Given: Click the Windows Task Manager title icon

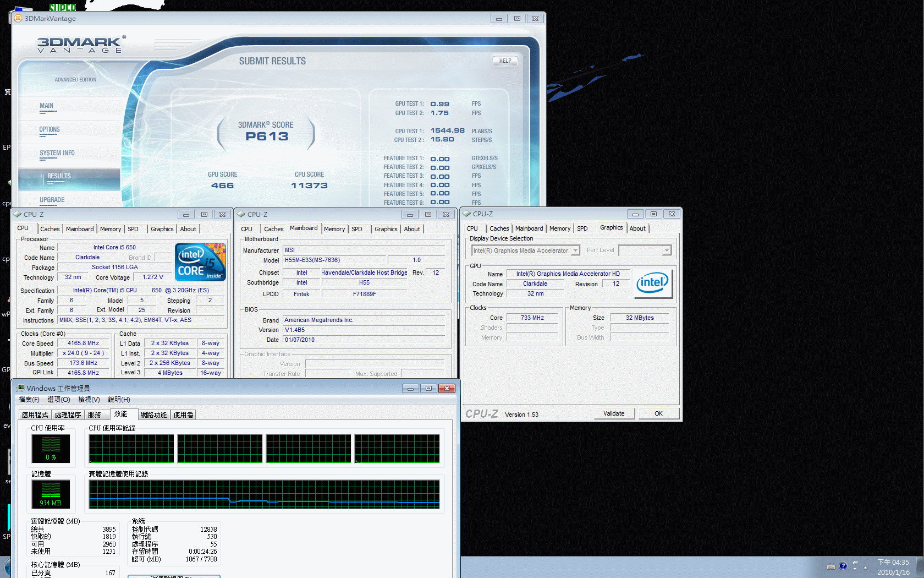Looking at the screenshot, I should tap(20, 388).
